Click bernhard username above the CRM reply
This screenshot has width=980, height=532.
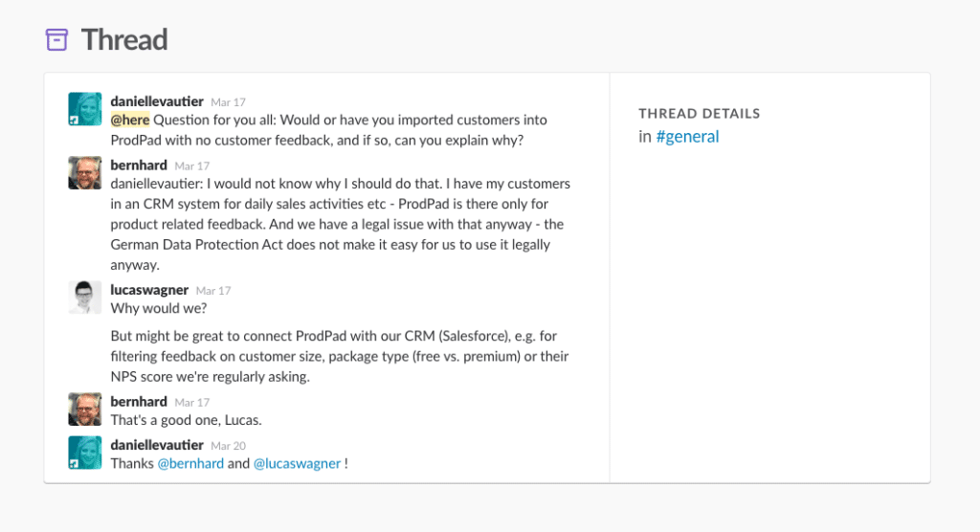[139, 165]
